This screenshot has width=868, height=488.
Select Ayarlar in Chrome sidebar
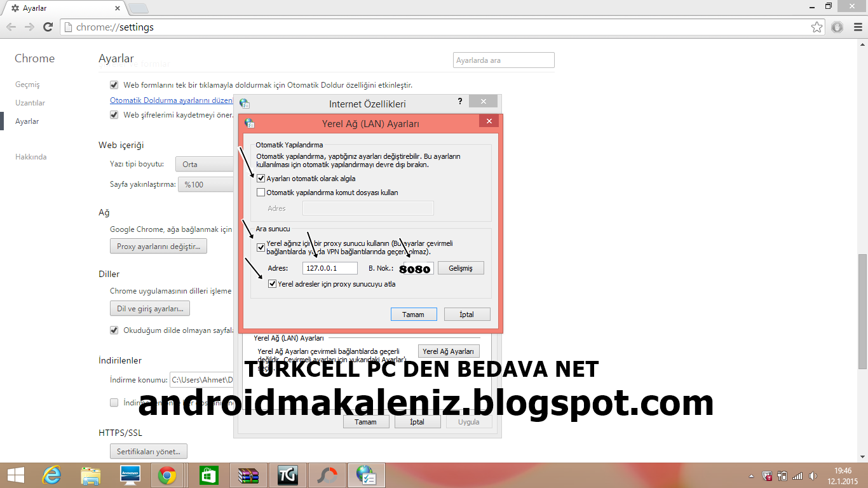click(x=27, y=121)
